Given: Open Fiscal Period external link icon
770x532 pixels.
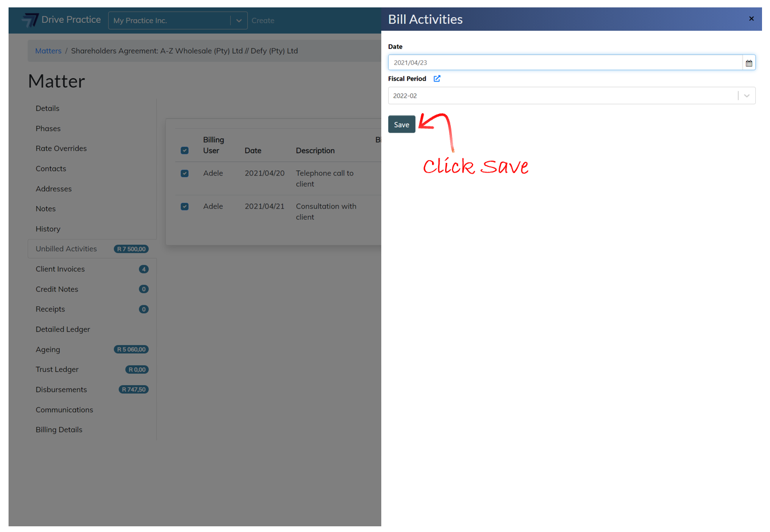Looking at the screenshot, I should pyautogui.click(x=437, y=79).
